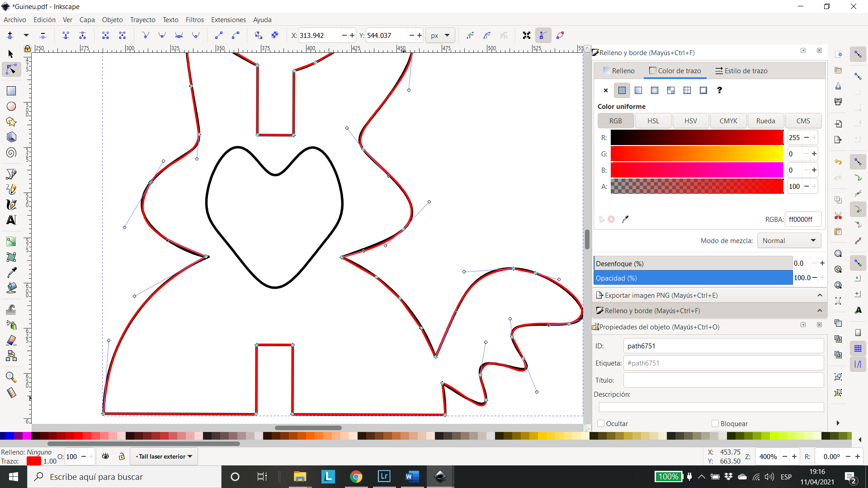The image size is (868, 488).
Task: Select the Zoom tool
Action: tap(11, 377)
